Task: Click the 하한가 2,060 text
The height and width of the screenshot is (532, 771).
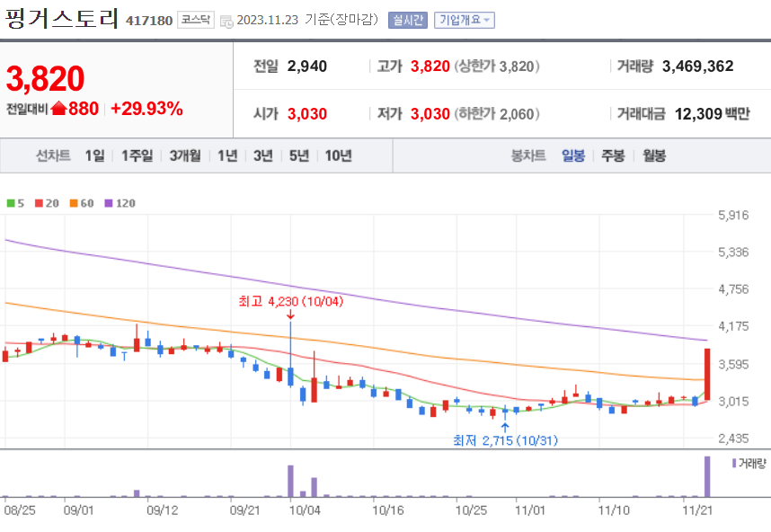Action: click(x=497, y=114)
